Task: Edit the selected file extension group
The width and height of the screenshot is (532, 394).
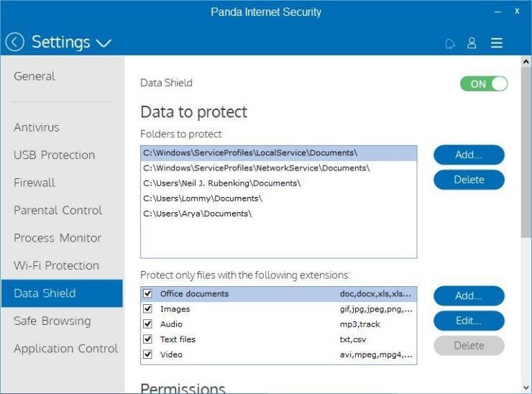Action: click(469, 321)
